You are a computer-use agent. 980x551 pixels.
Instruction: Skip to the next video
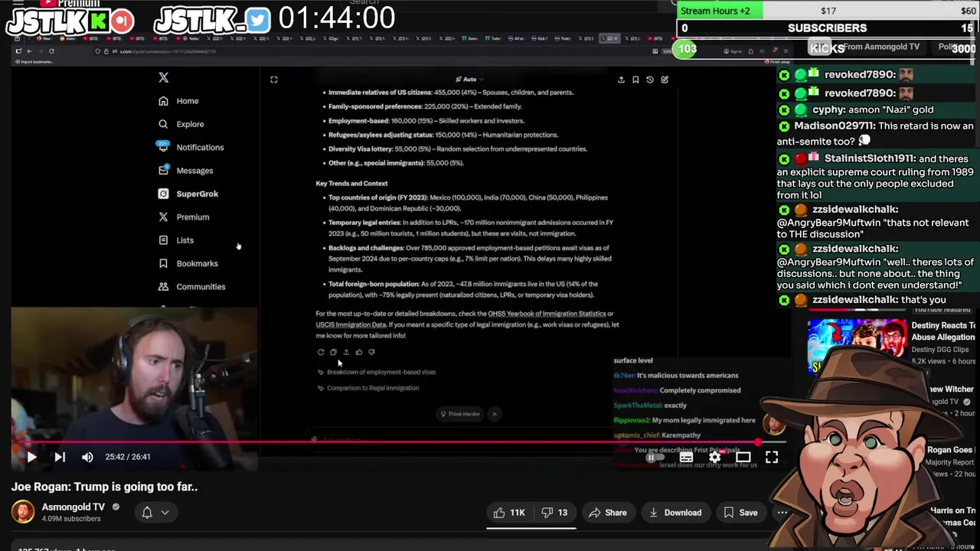point(60,457)
